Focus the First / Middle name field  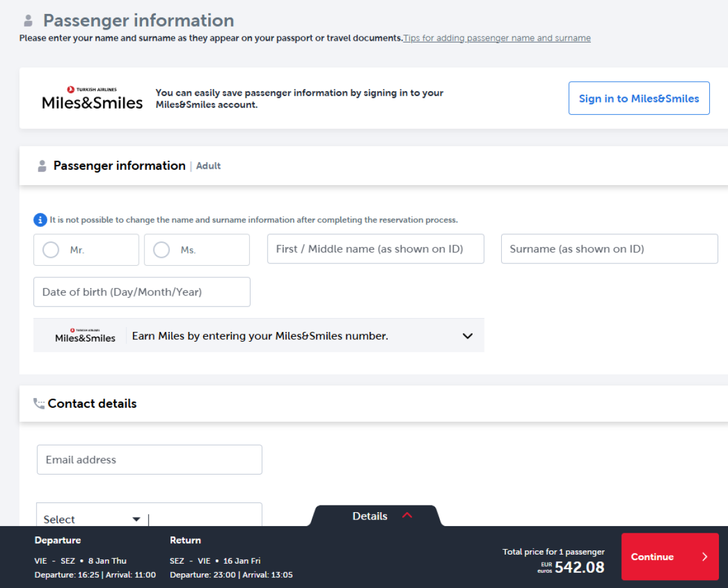tap(376, 249)
